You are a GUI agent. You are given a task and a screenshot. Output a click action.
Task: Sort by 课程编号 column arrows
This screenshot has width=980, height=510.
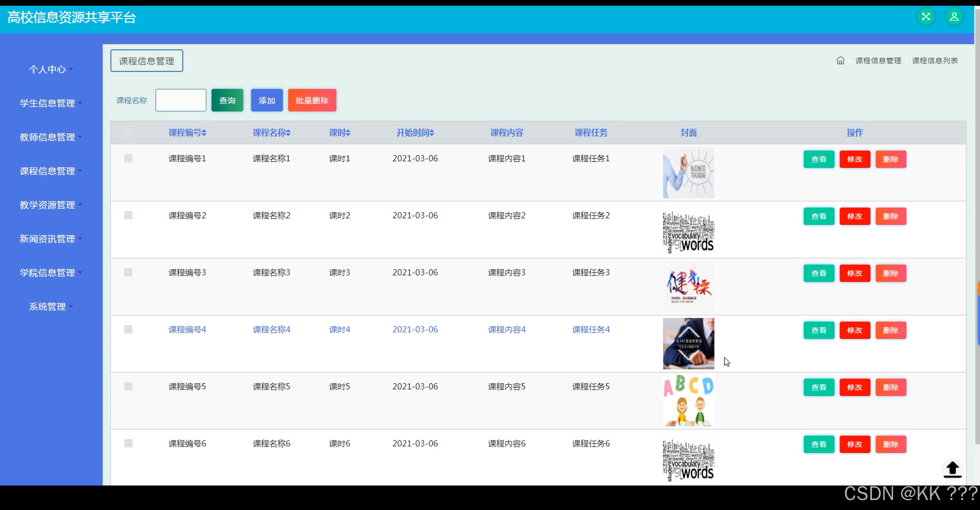tap(204, 133)
